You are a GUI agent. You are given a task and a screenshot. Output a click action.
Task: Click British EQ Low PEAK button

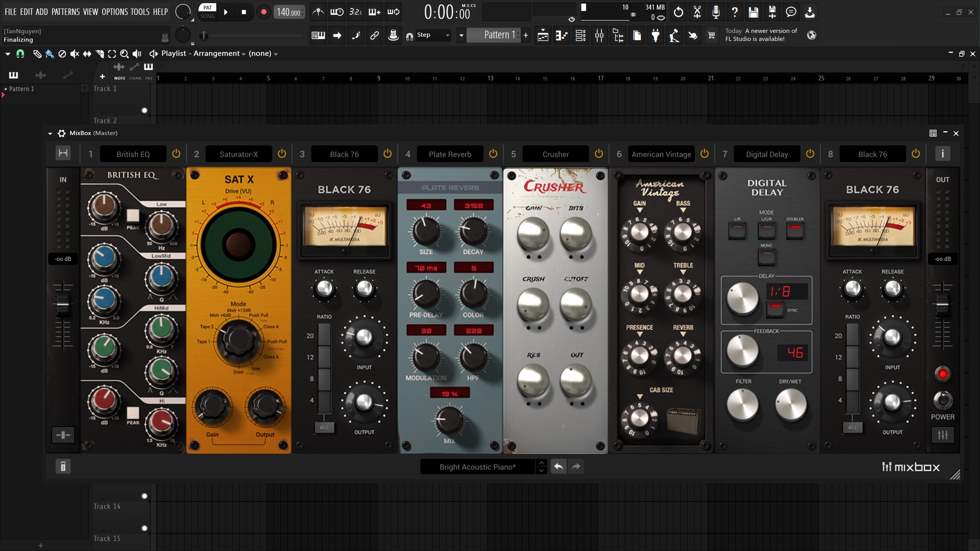pyautogui.click(x=133, y=215)
